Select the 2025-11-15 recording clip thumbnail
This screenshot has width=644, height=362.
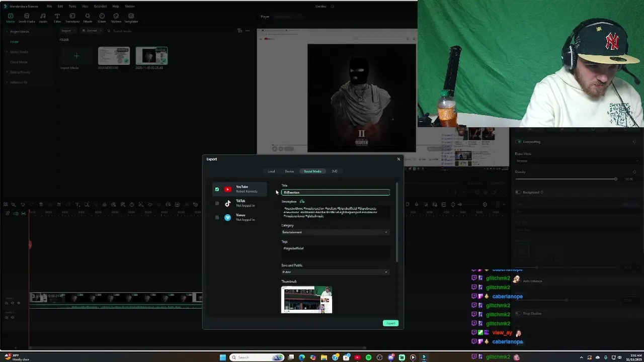click(152, 56)
